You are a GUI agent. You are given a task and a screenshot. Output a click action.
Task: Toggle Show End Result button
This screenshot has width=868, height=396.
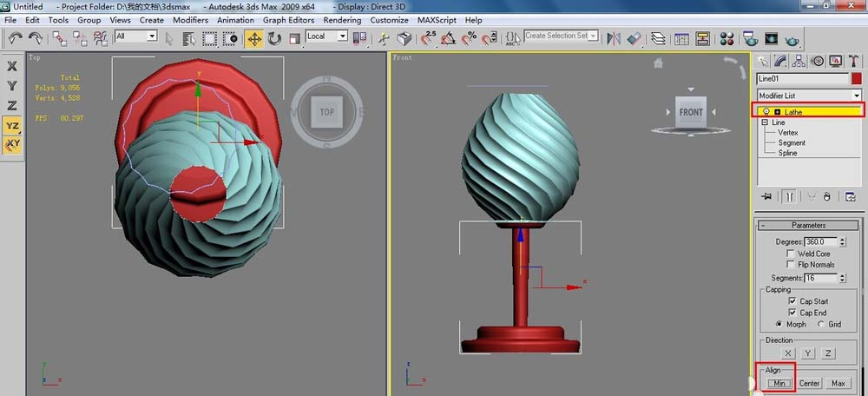(x=789, y=196)
